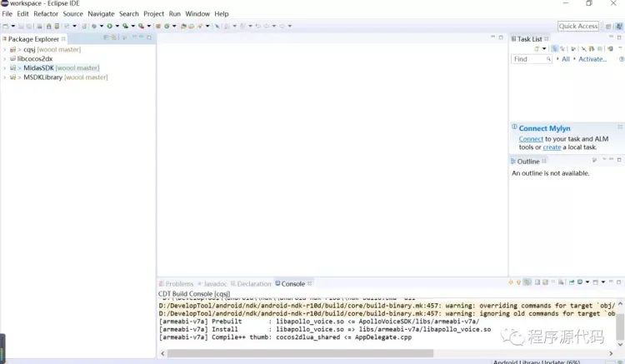The width and height of the screenshot is (625, 364).
Task: Maximize the Package Explorer view
Action: (x=149, y=37)
